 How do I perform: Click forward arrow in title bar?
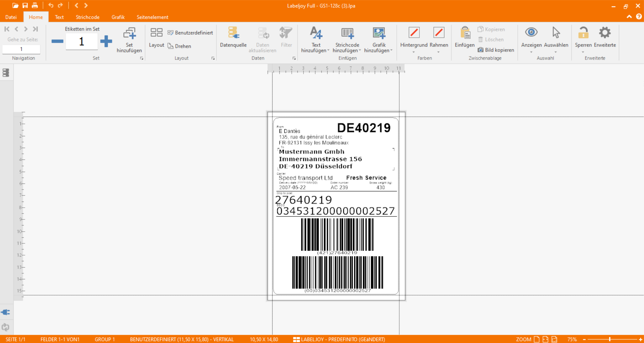tap(86, 5)
